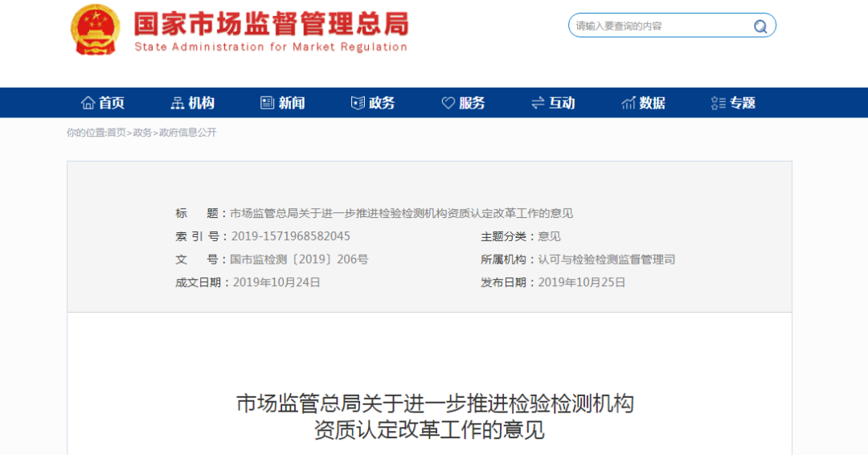Select index number 2019-1571968582045
The width and height of the screenshot is (868, 455).
[x=291, y=236]
